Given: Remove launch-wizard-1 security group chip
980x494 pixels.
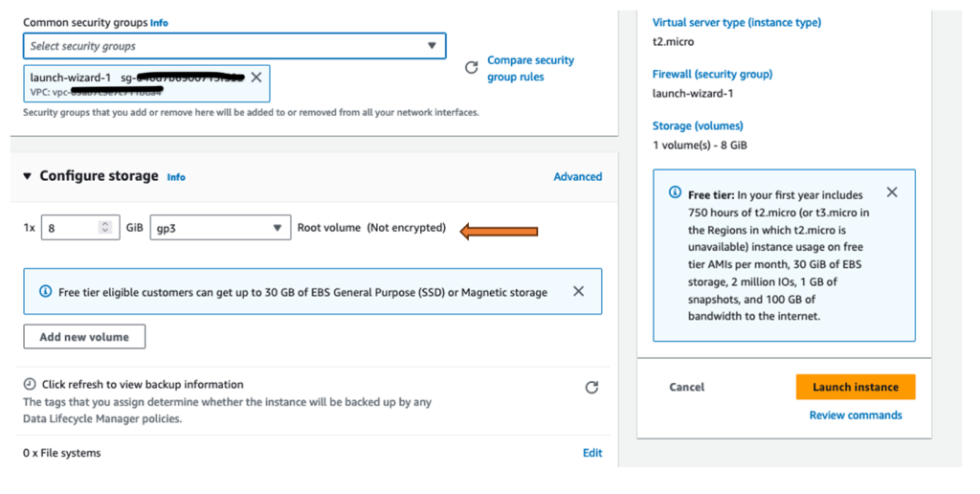Looking at the screenshot, I should click(256, 77).
